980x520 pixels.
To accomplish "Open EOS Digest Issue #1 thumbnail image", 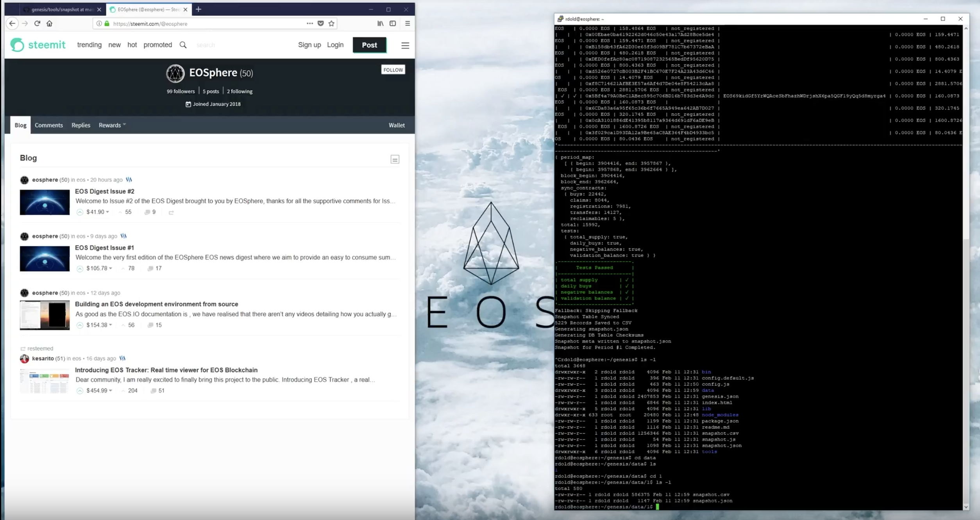I will (45, 258).
